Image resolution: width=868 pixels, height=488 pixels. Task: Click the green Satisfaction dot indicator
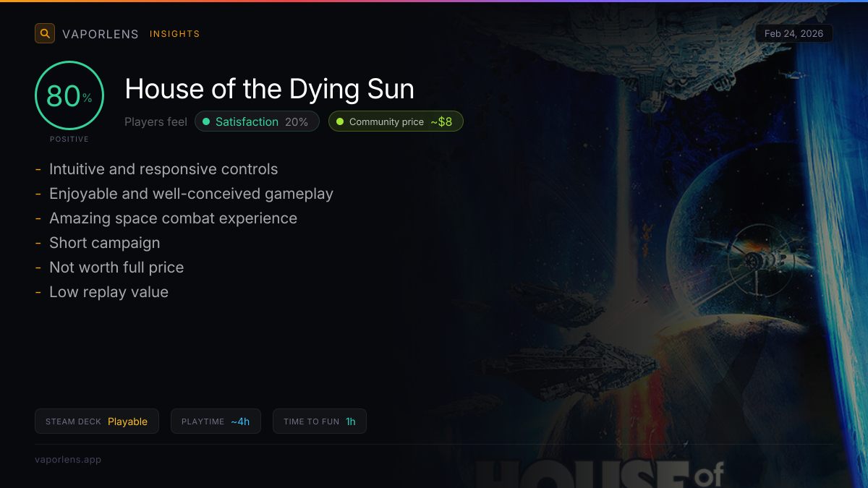point(206,121)
